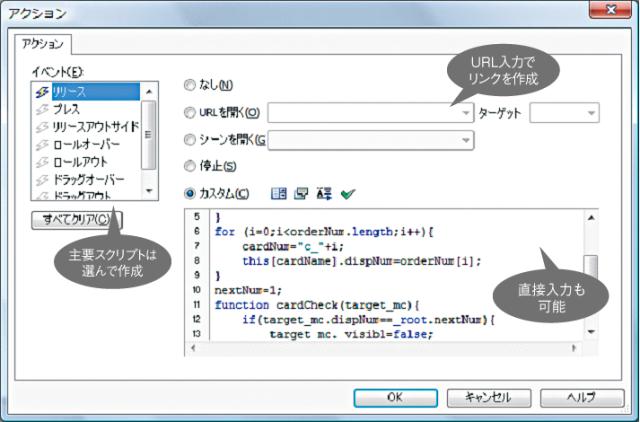Choose the 停止(S) radio option
This screenshot has height=422, width=640.
tap(189, 166)
